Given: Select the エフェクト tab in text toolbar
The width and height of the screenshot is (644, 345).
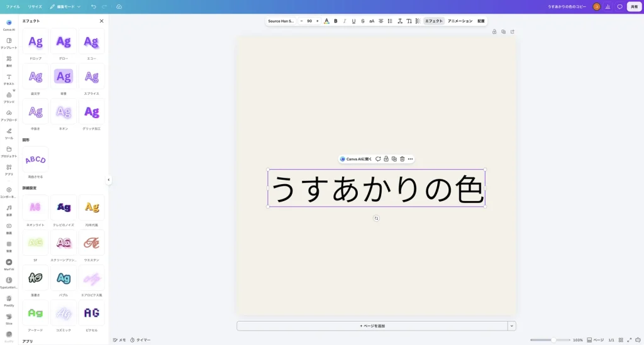Looking at the screenshot, I should coord(434,21).
